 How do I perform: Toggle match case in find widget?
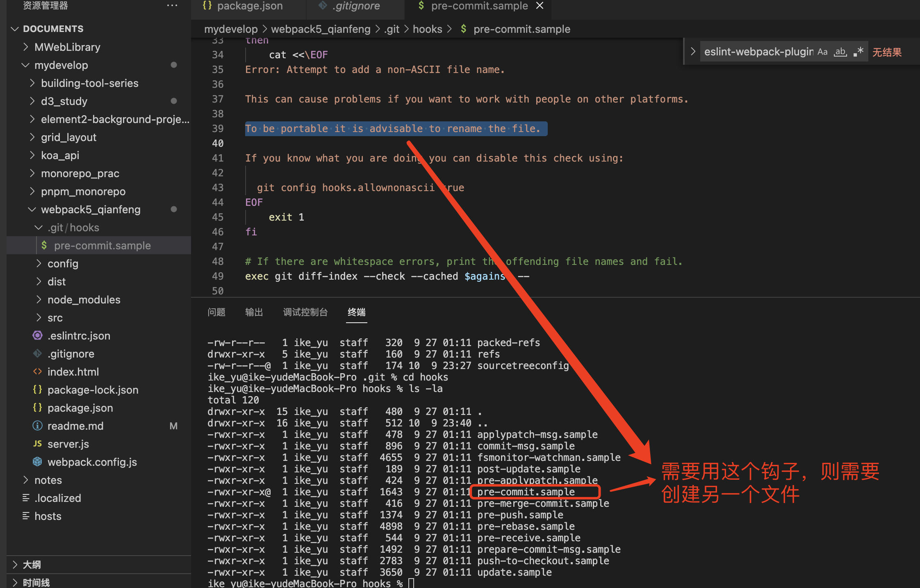(x=822, y=52)
